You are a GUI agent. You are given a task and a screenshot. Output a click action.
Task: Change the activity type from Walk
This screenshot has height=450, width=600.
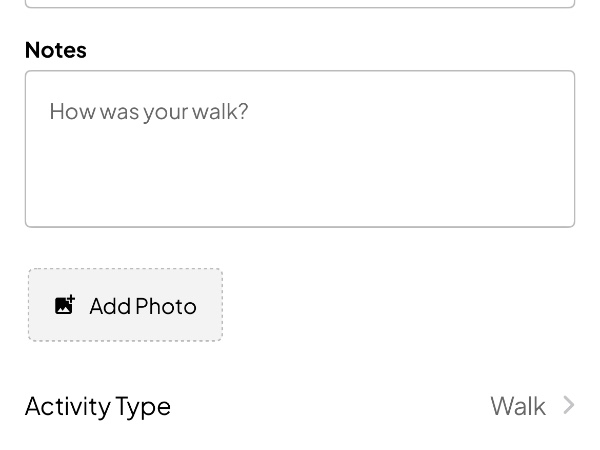pos(300,406)
